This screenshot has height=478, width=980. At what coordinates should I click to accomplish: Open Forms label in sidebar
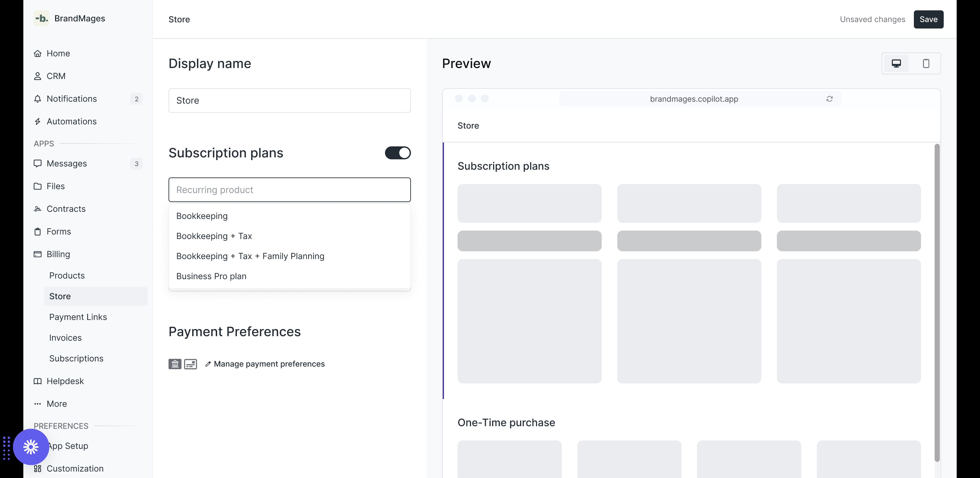coord(59,232)
